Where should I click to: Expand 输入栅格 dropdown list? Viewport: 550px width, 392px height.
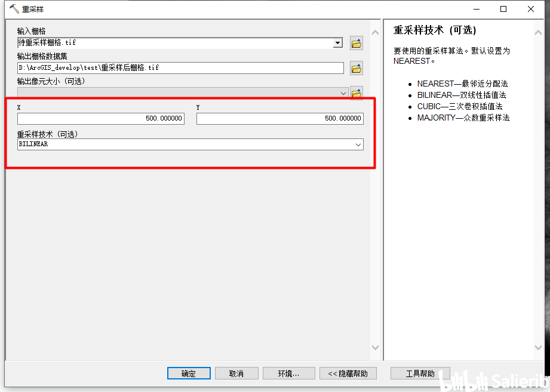coord(337,43)
